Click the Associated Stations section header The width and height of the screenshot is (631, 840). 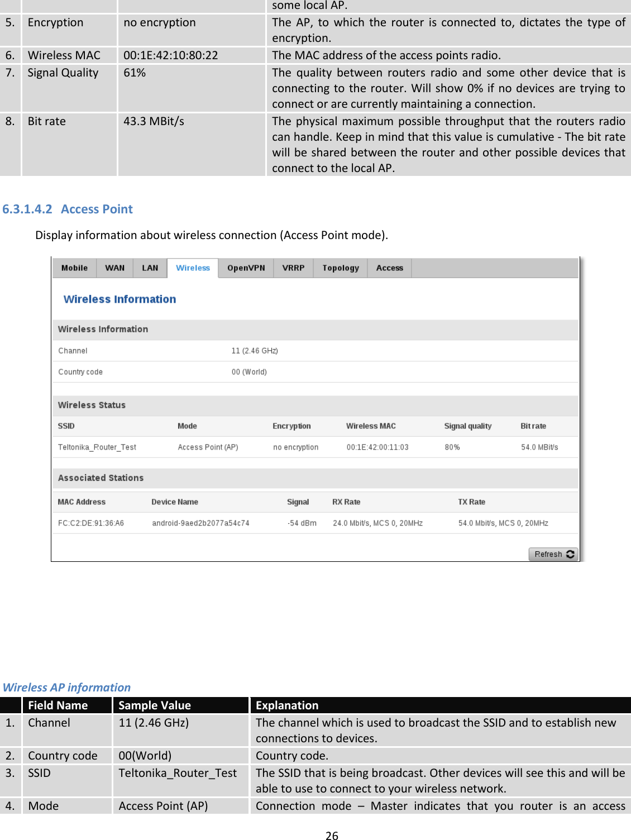(x=101, y=478)
